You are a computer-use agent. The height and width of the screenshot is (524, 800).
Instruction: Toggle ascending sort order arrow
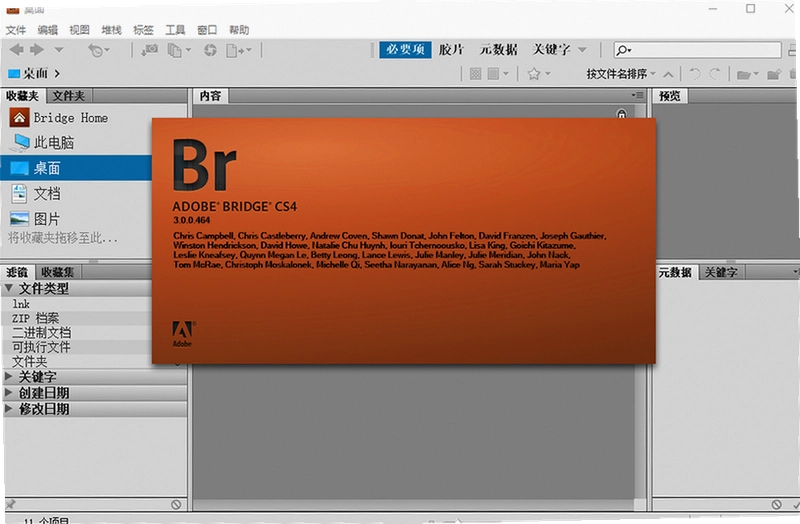[x=668, y=74]
